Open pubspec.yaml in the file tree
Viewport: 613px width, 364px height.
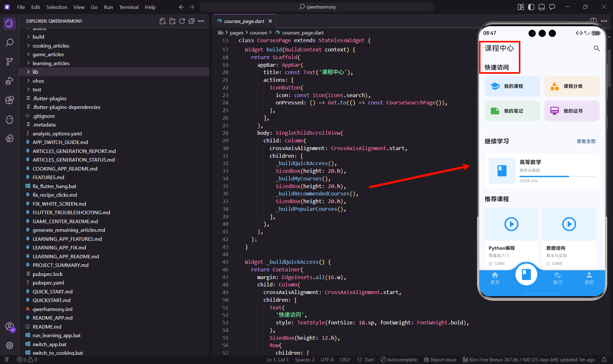[48, 283]
